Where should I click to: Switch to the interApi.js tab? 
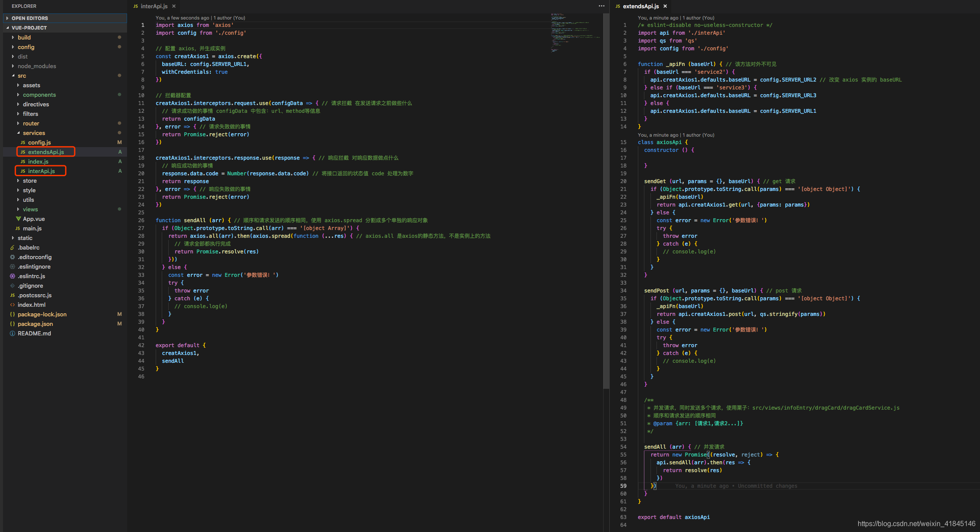click(x=154, y=6)
